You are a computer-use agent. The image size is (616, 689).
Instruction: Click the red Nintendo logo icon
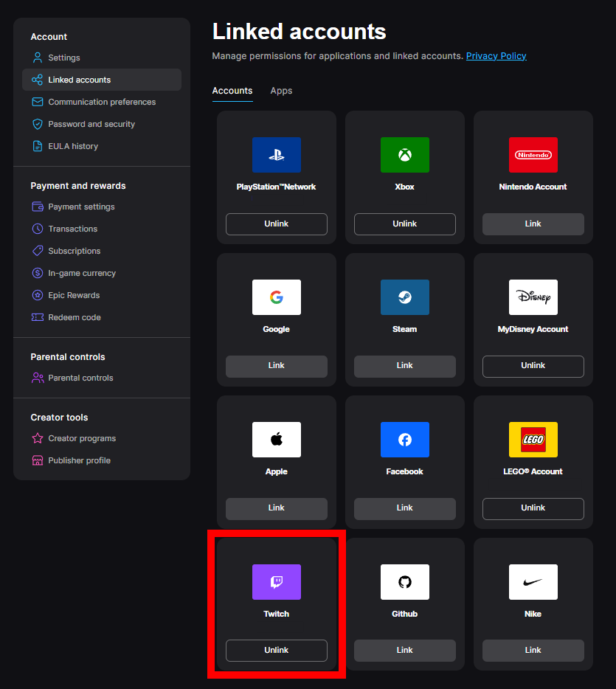pyautogui.click(x=533, y=155)
